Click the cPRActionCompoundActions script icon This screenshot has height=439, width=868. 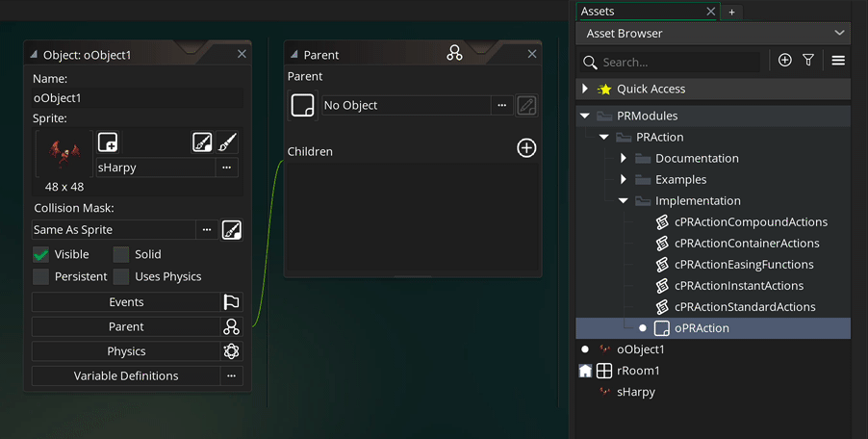coord(662,222)
